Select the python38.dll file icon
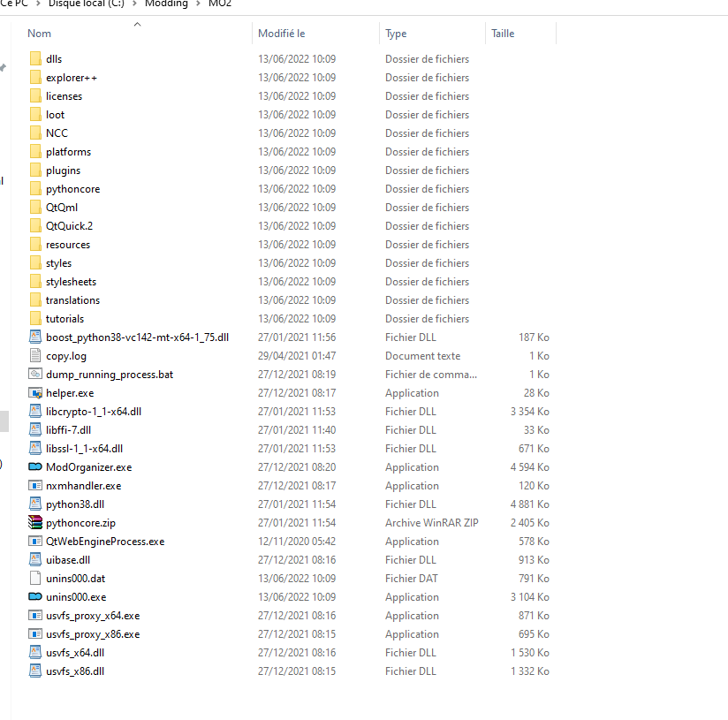Screen dimensions: 728x720 (x=35, y=504)
